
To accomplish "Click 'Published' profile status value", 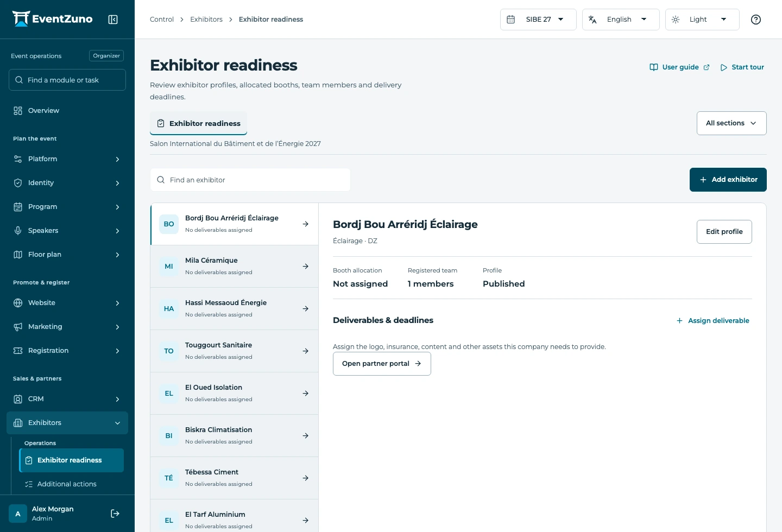I will coord(504,284).
